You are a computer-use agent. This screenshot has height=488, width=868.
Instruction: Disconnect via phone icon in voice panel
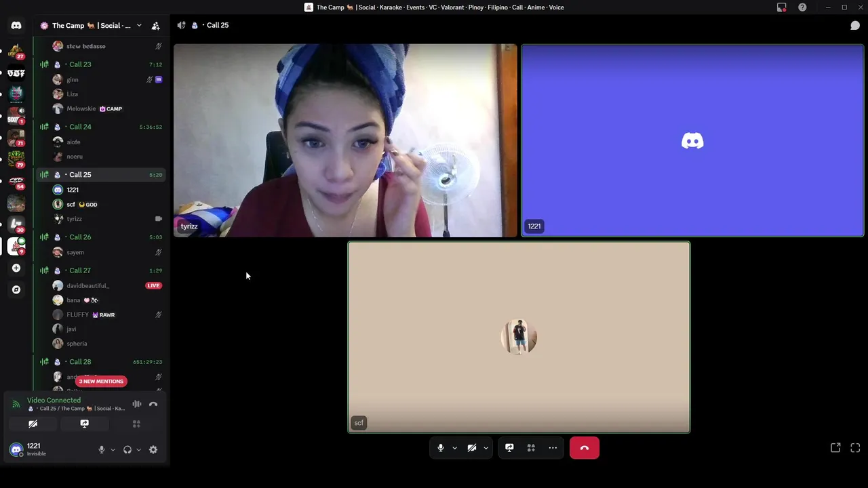153,404
